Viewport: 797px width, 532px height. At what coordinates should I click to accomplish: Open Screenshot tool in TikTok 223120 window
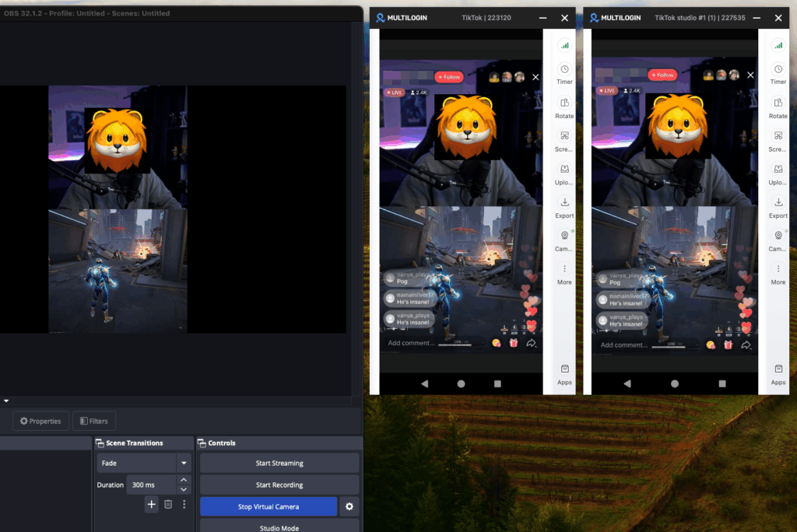[564, 141]
